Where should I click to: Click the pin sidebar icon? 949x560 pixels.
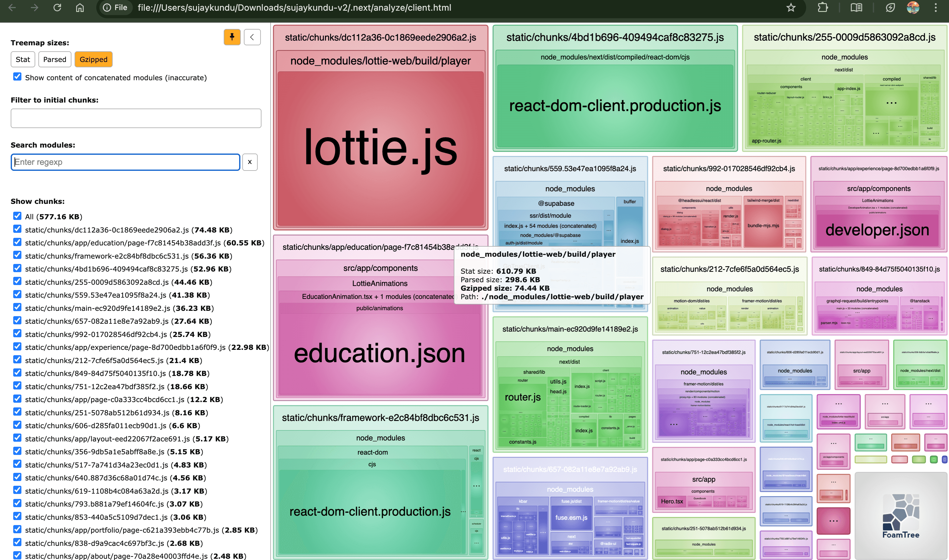click(232, 37)
